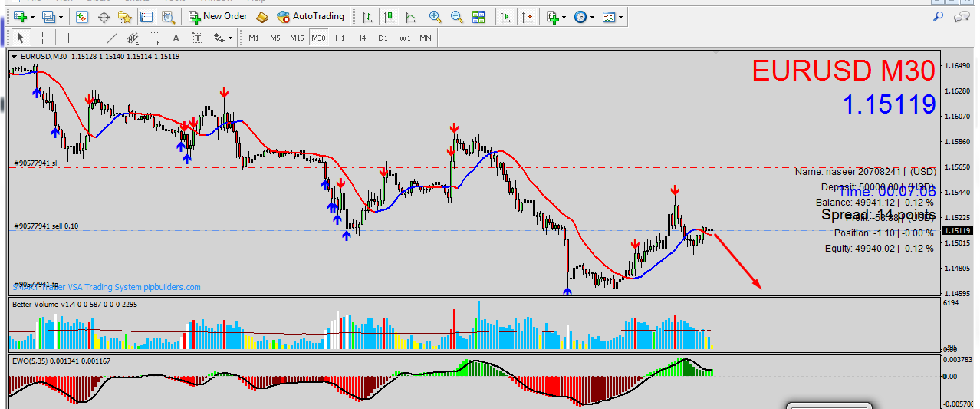
Task: Click the New Order button
Action: (x=219, y=16)
